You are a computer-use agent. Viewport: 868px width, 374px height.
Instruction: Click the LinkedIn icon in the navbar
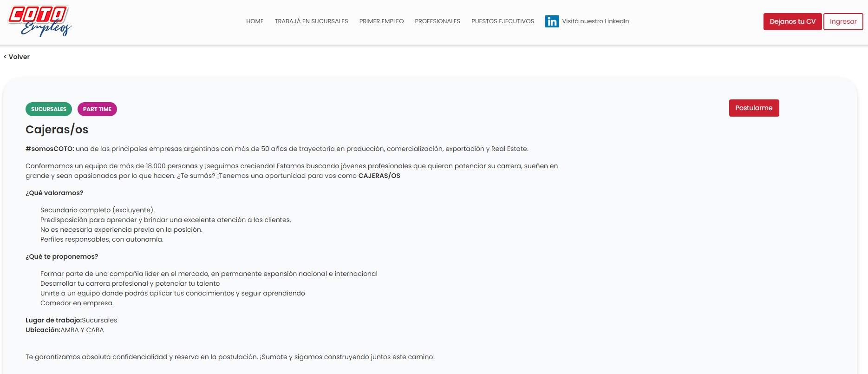[x=552, y=21]
